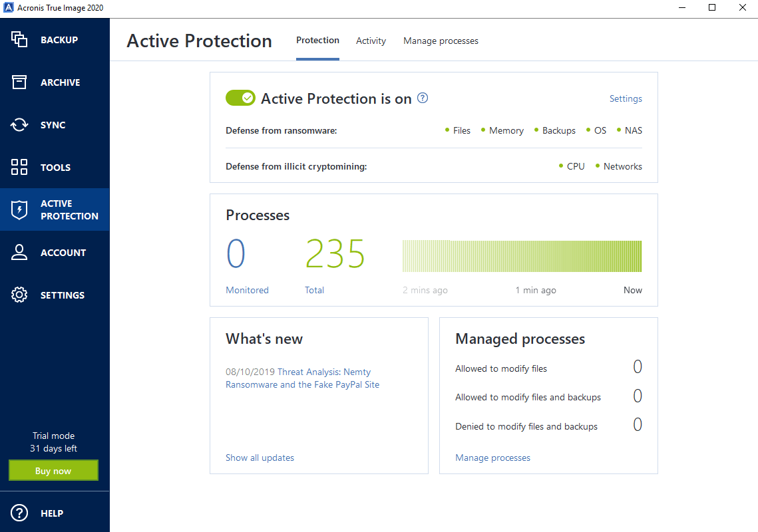Select TOOLS label in the sidebar

(56, 168)
